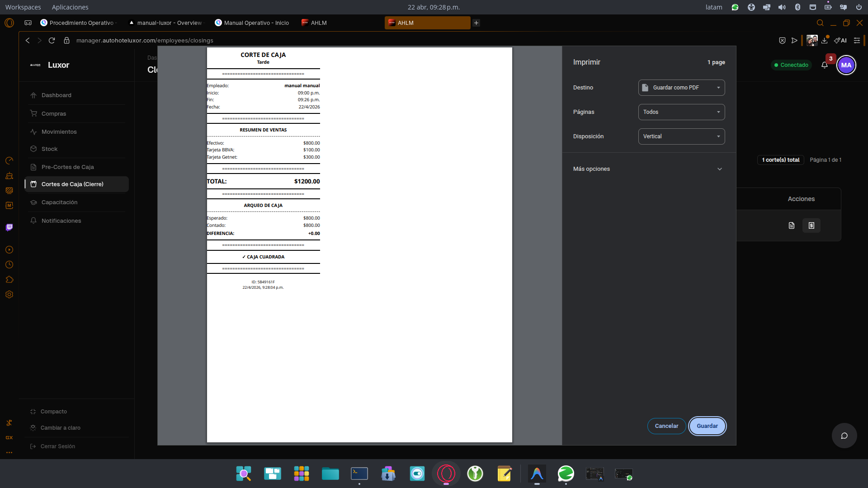This screenshot has height=488, width=868.
Task: Click the Conectado status badge
Action: coord(791,65)
